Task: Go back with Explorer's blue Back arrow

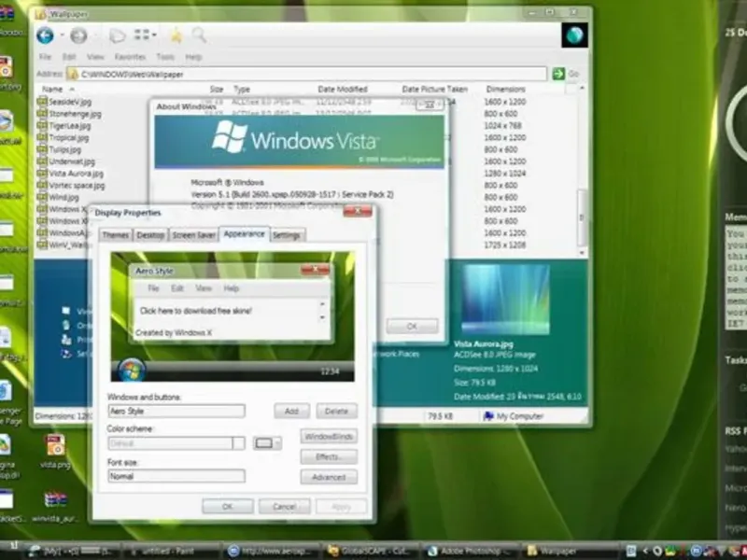Action: (45, 35)
